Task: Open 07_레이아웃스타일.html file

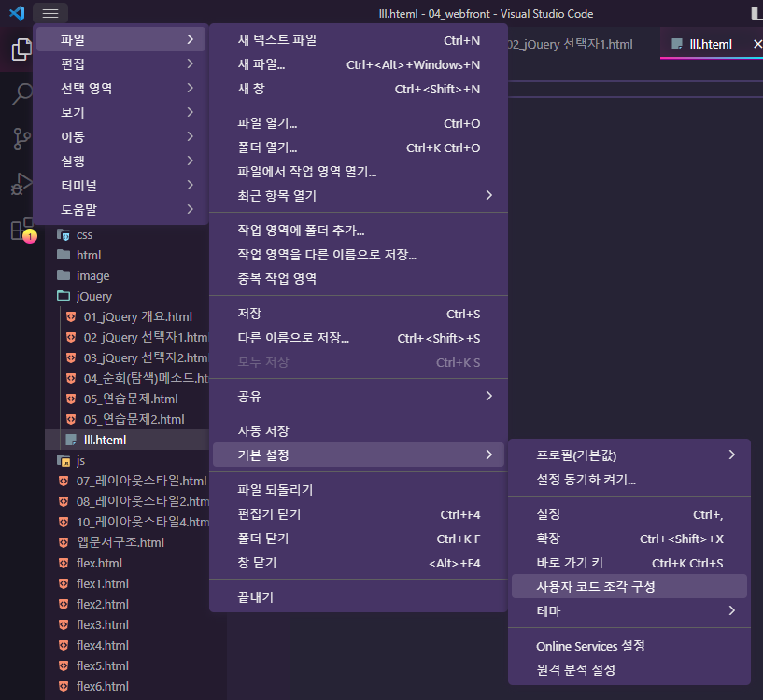Action: pyautogui.click(x=126, y=481)
